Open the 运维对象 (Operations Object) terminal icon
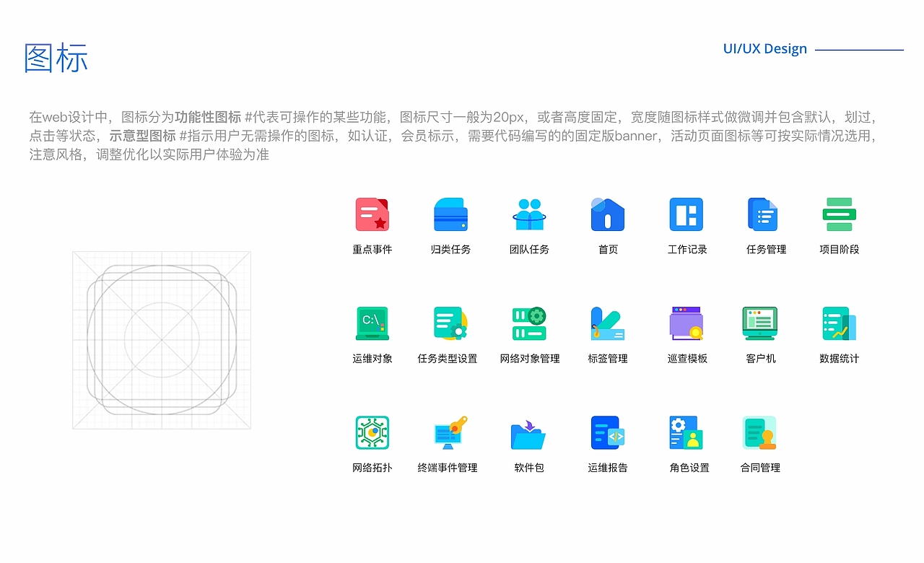Image resolution: width=924 pixels, height=563 pixels. click(372, 323)
